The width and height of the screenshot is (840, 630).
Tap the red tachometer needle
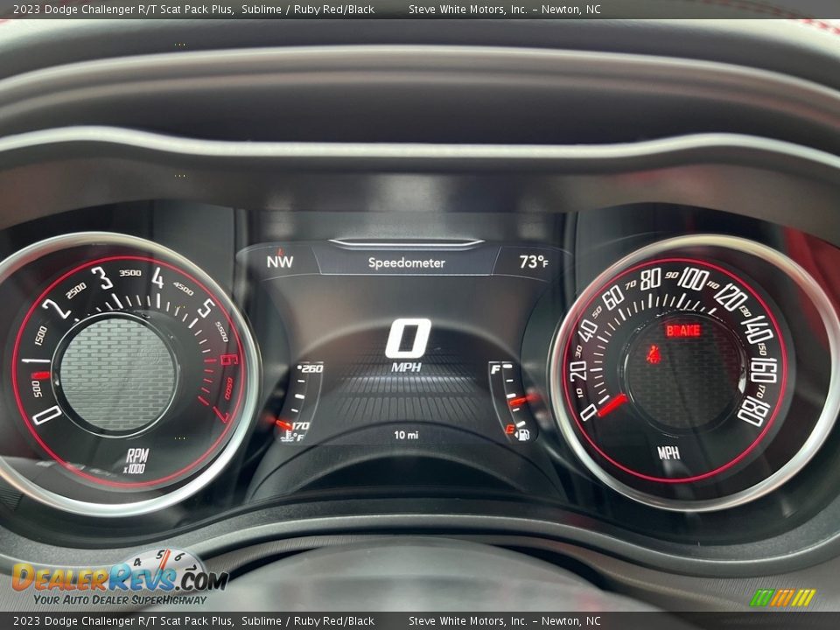point(42,375)
